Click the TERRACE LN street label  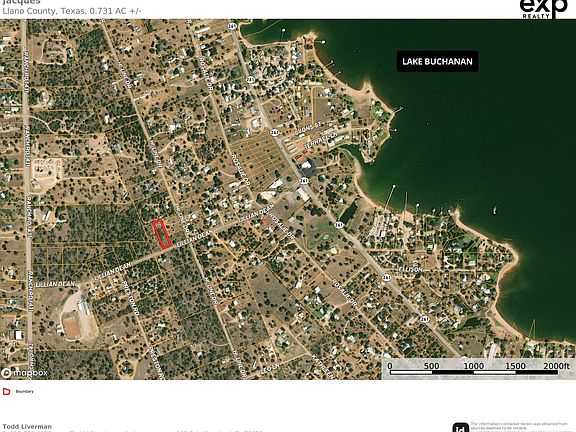click(x=321, y=141)
